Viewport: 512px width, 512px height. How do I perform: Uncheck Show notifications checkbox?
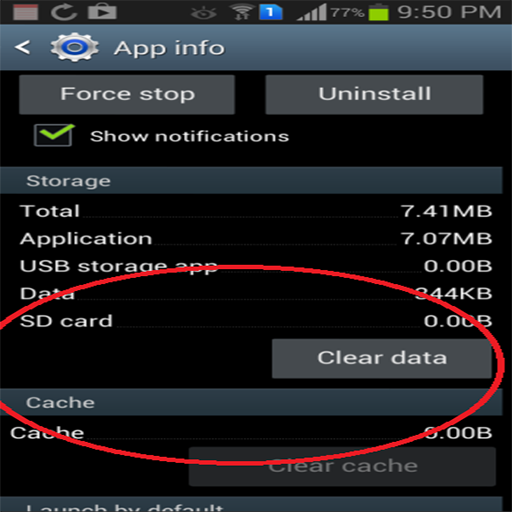click(x=53, y=135)
